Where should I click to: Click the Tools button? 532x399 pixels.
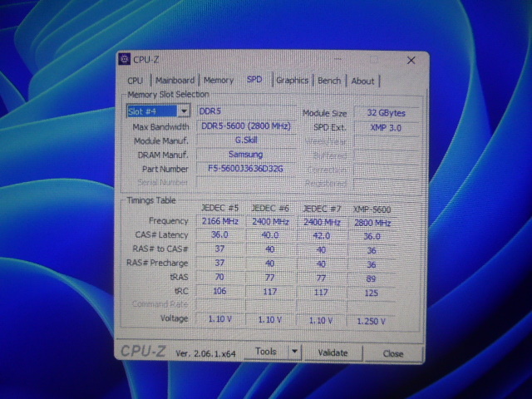(266, 352)
